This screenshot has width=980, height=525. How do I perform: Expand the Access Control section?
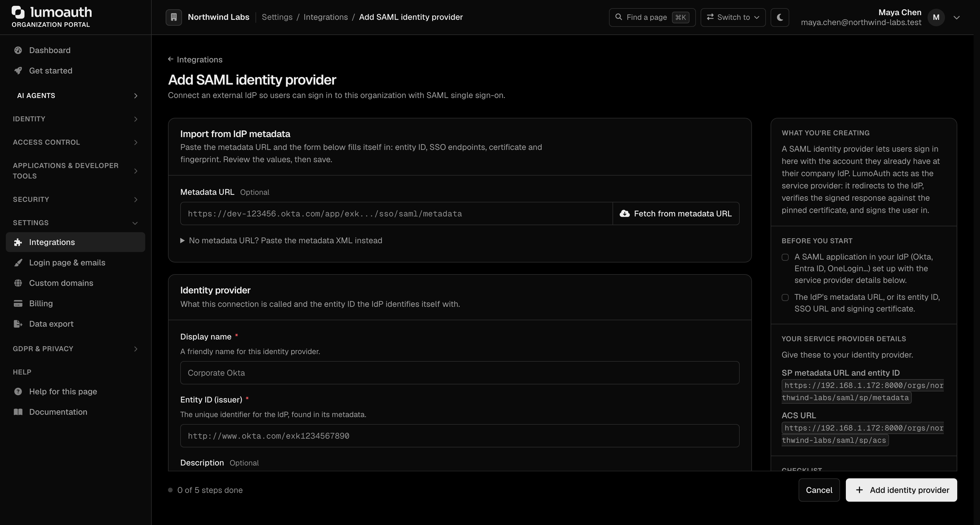tap(75, 142)
